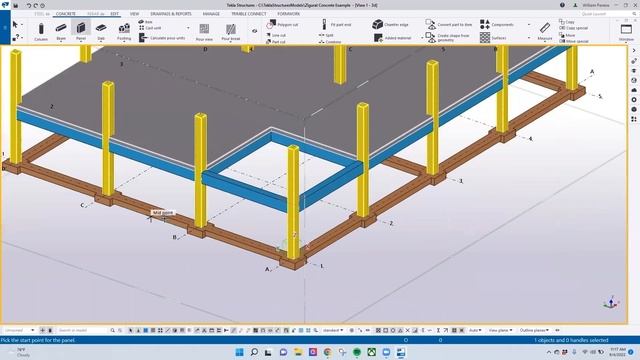The image size is (640, 360).
Task: Click the Cast unit command
Action: 150,28
